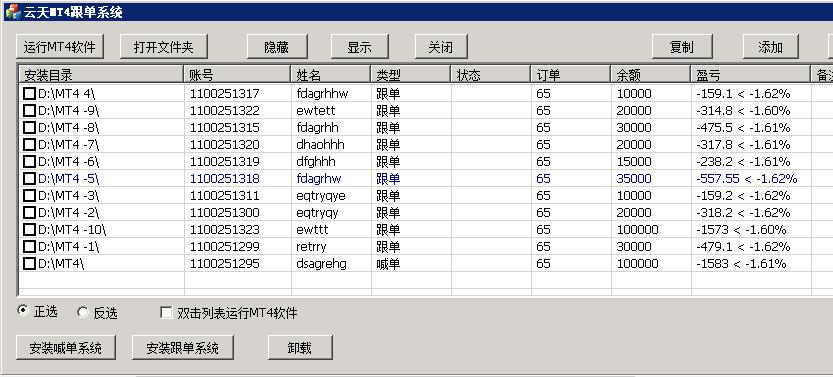Click the name dsagrehg
Image resolution: width=833 pixels, height=377 pixels.
321,264
